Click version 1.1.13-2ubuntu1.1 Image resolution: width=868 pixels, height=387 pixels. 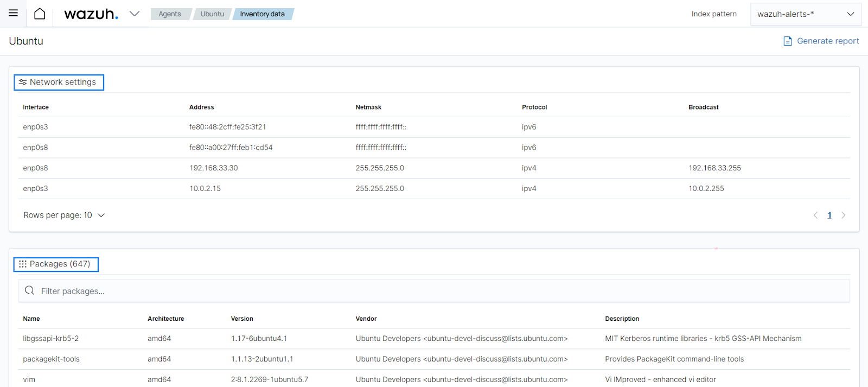[262, 359]
